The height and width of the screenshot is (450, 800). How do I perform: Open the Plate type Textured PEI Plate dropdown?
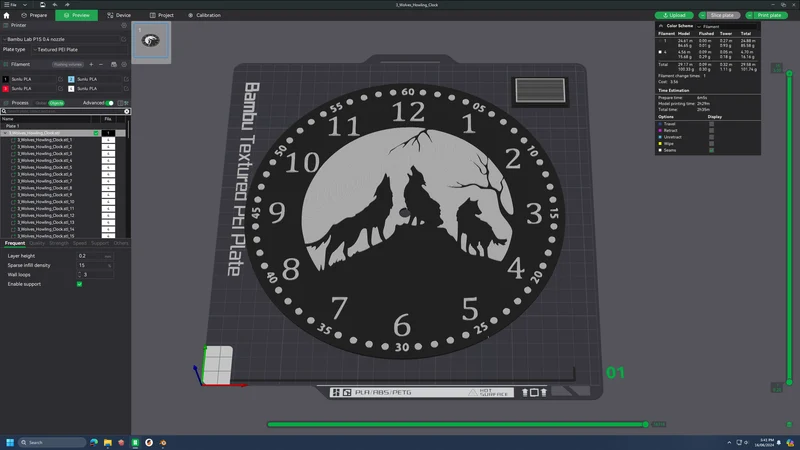click(80, 49)
